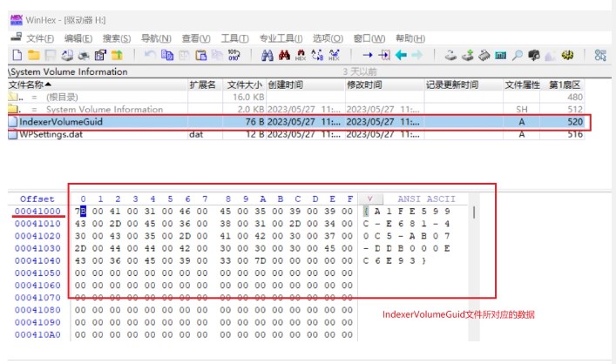The width and height of the screenshot is (616, 364).
Task: Click the grayed Save disk icon
Action: coord(51,55)
